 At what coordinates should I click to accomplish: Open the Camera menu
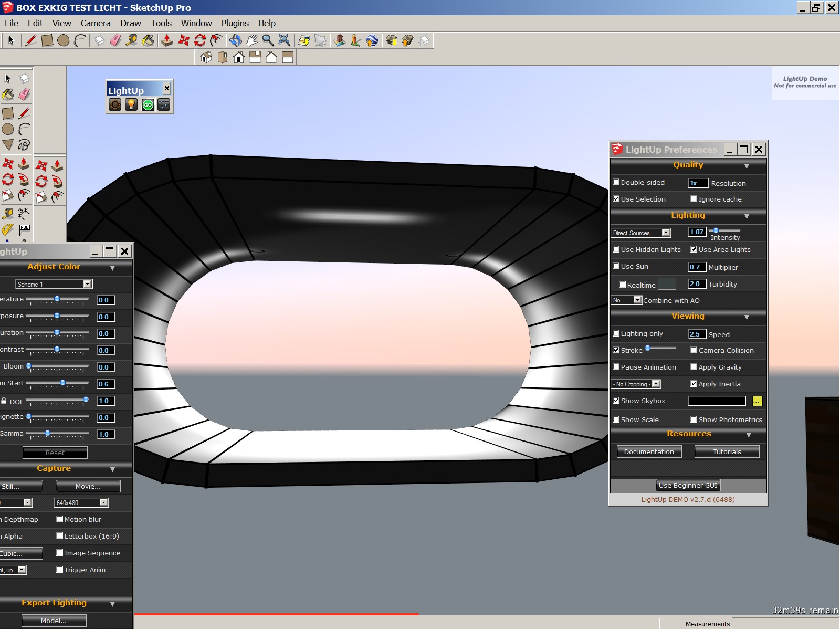(x=96, y=23)
